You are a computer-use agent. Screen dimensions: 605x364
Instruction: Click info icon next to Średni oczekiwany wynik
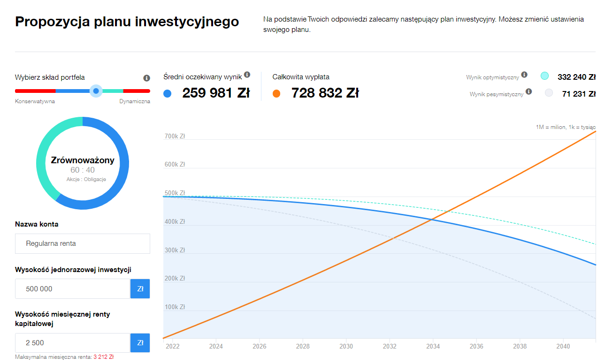[x=247, y=75]
